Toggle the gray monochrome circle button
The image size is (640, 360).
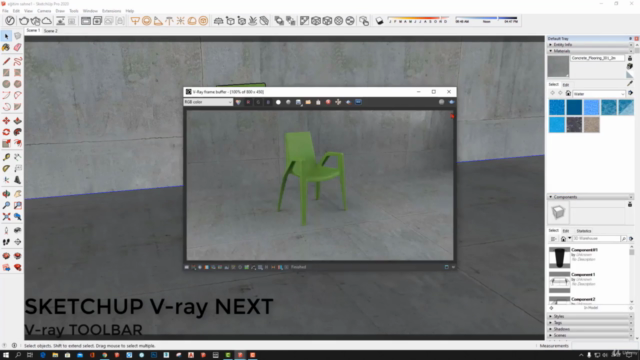coord(288,102)
